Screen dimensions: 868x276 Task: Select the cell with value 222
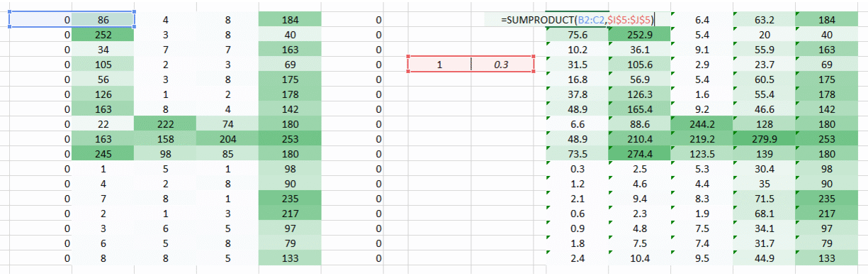[166, 123]
